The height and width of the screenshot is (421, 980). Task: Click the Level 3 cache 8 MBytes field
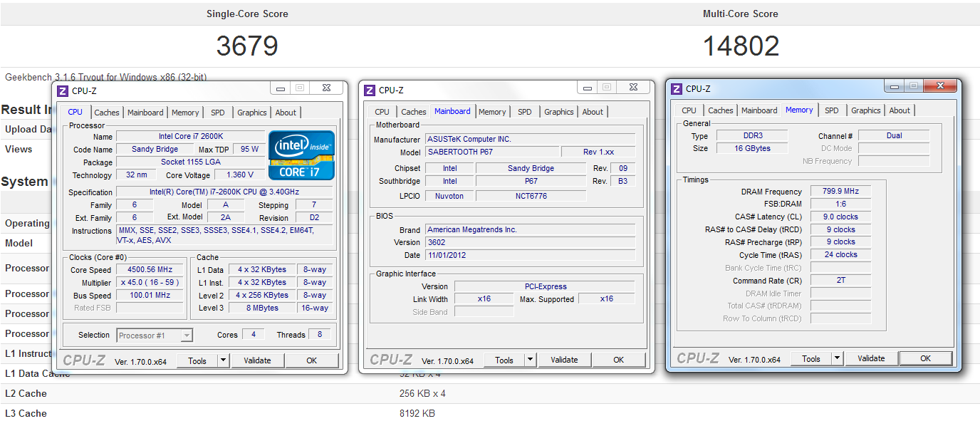263,308
